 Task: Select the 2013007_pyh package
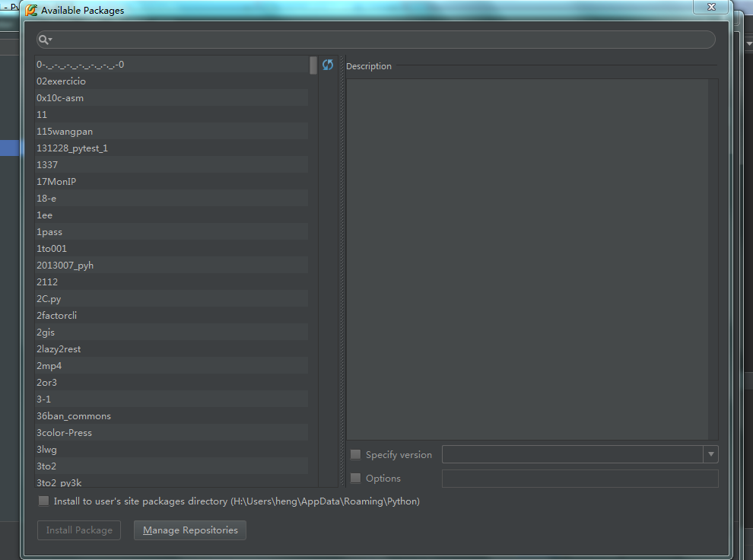171,266
